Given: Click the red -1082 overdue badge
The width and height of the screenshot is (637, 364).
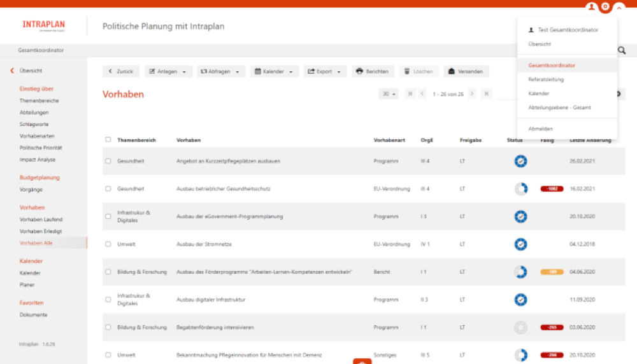Looking at the screenshot, I should tap(552, 189).
